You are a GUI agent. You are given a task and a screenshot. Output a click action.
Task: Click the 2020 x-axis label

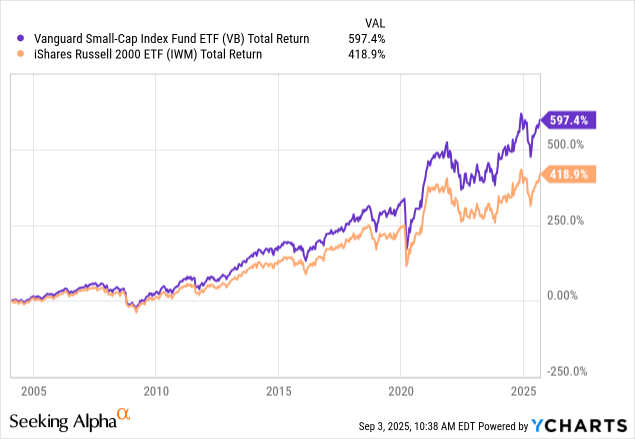pos(401,388)
